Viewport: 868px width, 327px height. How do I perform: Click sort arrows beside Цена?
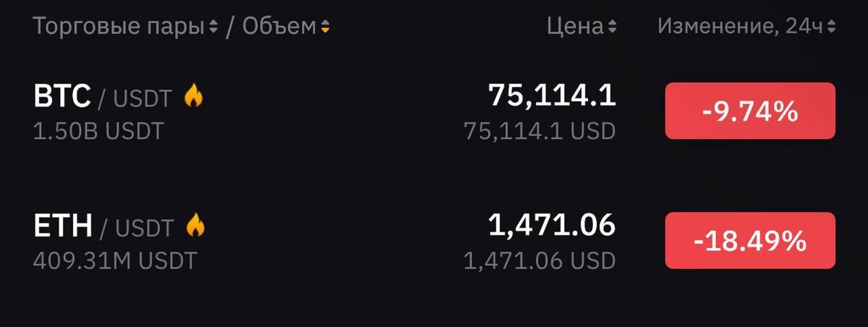[x=612, y=27]
